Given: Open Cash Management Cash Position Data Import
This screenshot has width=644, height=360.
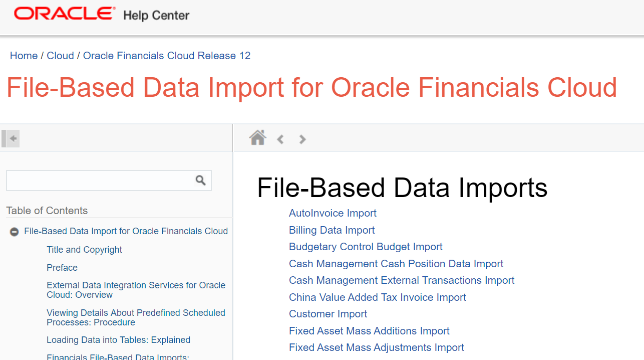Looking at the screenshot, I should coord(396,264).
